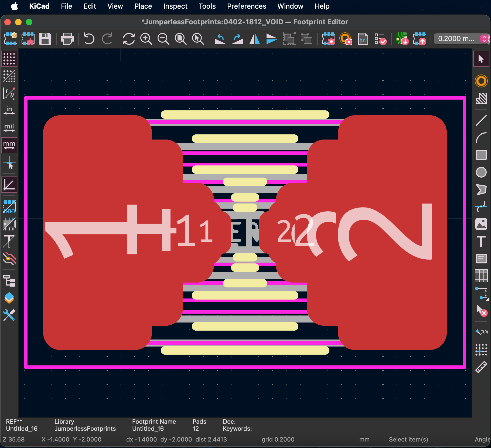Save the current footprint
The image size is (491, 448).
pyautogui.click(x=45, y=39)
